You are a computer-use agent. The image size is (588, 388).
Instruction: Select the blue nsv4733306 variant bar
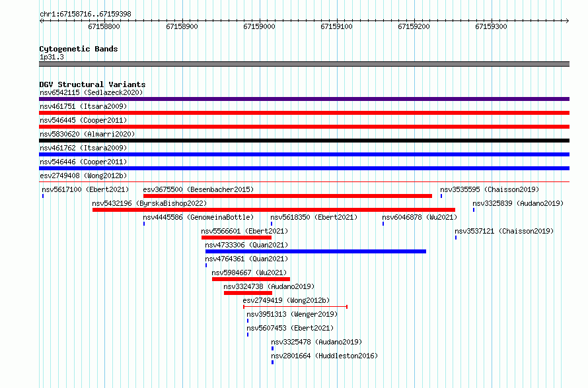point(316,251)
